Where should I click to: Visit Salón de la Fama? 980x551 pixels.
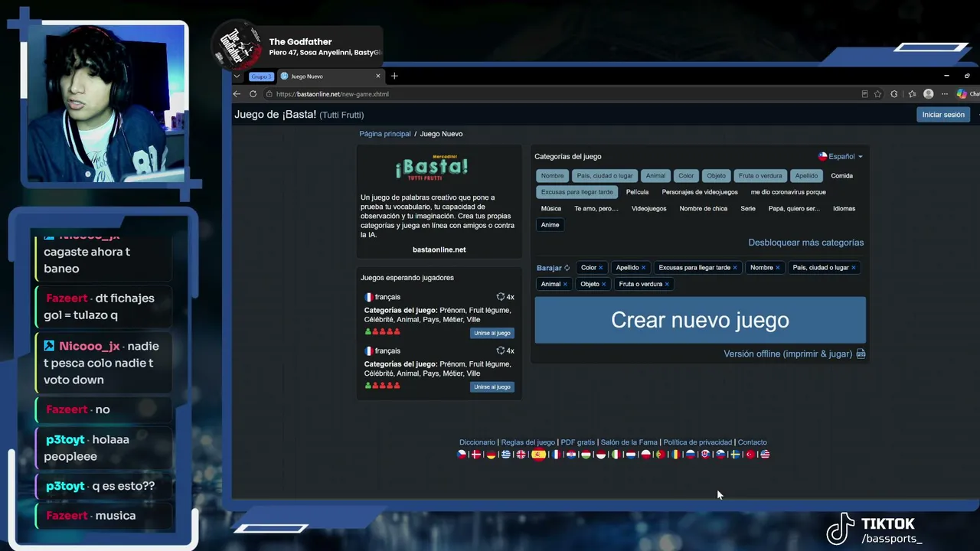click(x=629, y=442)
